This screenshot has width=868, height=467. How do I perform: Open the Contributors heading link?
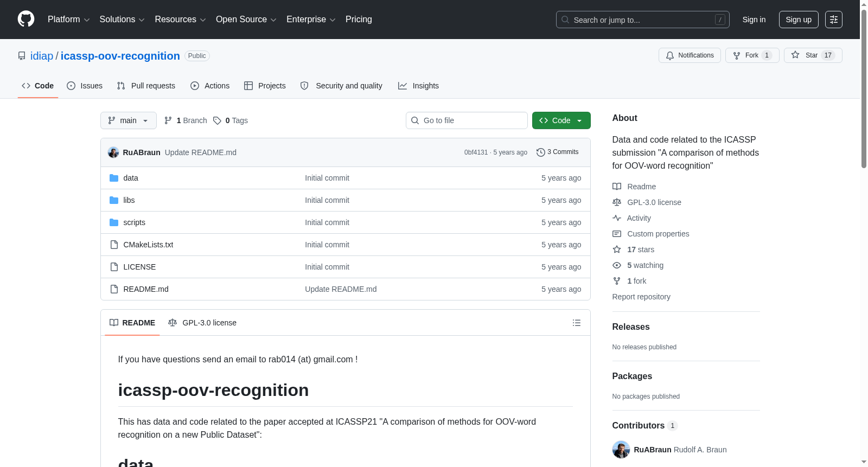coord(645,425)
